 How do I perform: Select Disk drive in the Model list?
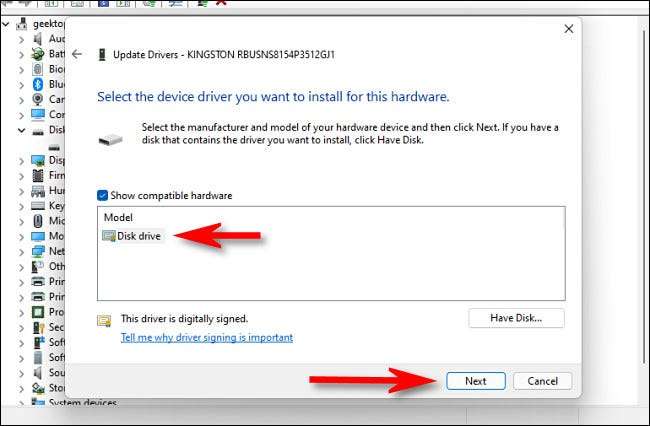138,236
